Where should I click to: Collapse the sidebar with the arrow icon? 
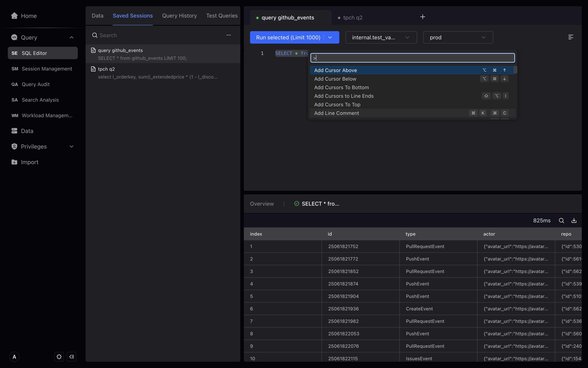point(72,357)
